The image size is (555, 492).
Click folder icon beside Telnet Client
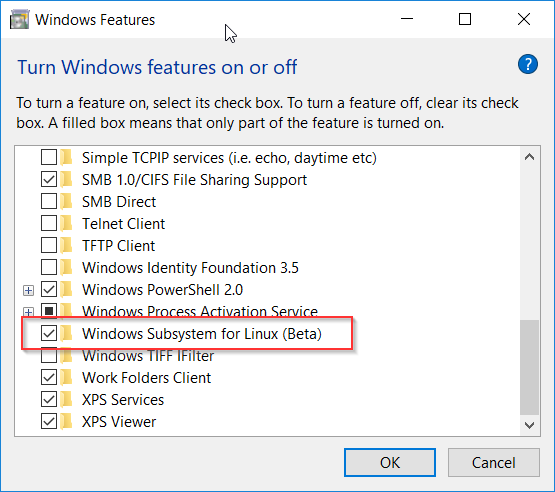point(66,224)
